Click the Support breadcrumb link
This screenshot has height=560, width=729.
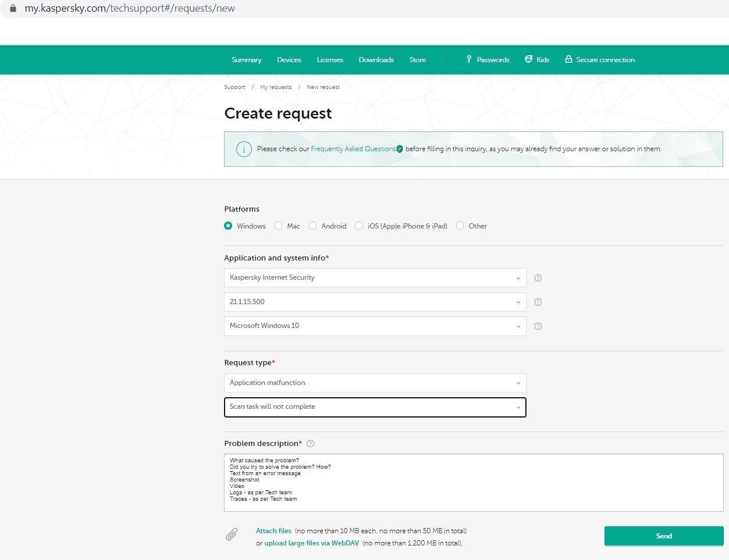(x=234, y=87)
